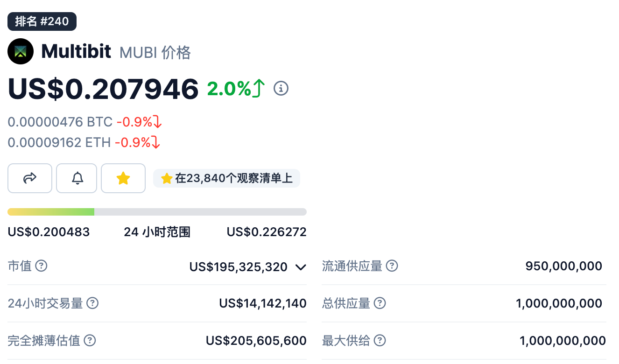This screenshot has width=619, height=364.
Task: Click the Multibit coin logo
Action: point(20,51)
